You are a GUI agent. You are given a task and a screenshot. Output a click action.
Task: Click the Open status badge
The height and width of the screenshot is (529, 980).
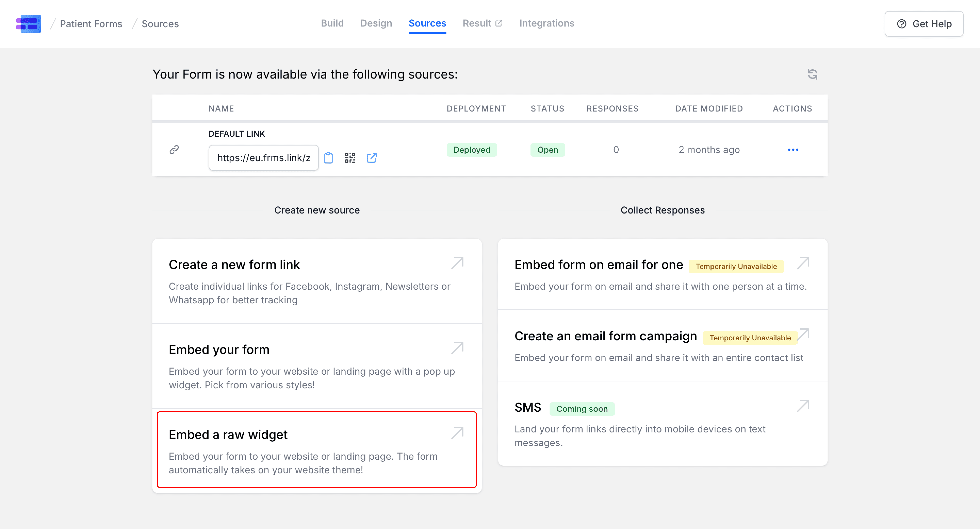(548, 150)
